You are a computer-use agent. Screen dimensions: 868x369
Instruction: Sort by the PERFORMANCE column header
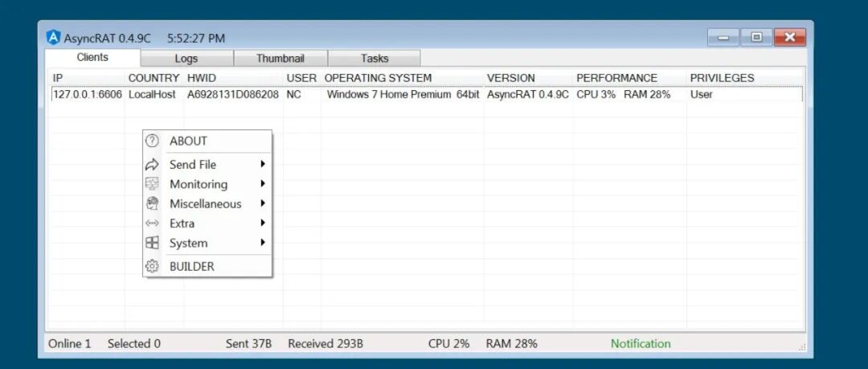click(x=630, y=78)
